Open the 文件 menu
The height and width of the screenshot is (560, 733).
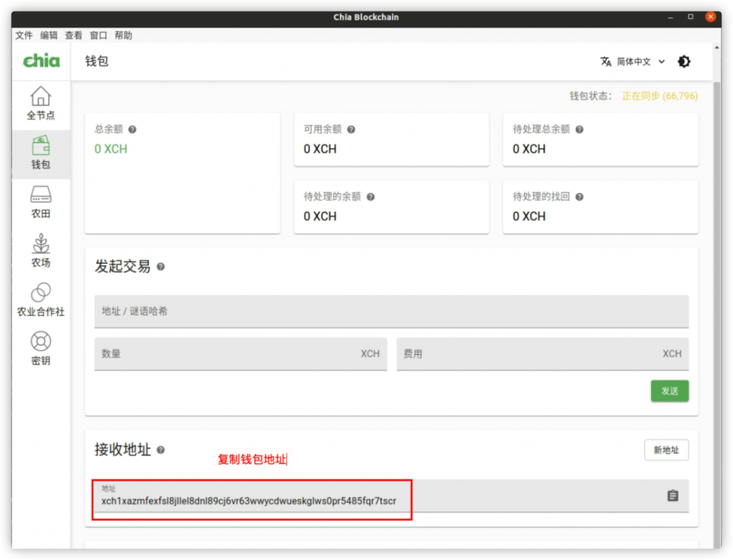[x=24, y=35]
